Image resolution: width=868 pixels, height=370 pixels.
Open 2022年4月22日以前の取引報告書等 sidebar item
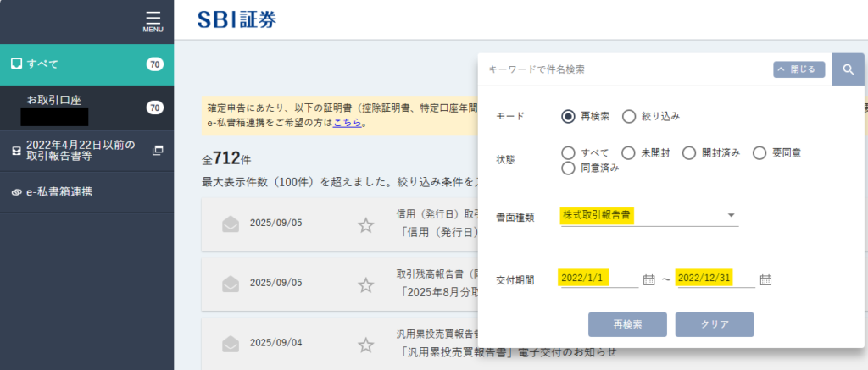87,151
